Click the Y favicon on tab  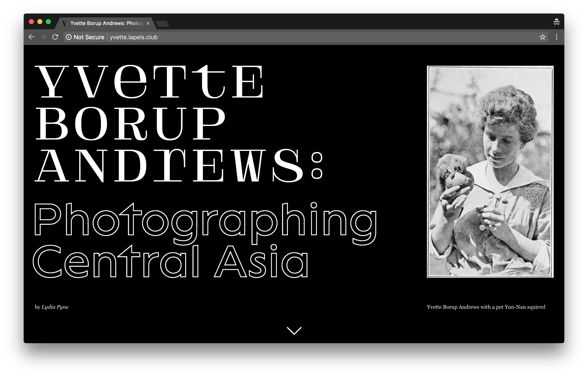click(x=64, y=23)
